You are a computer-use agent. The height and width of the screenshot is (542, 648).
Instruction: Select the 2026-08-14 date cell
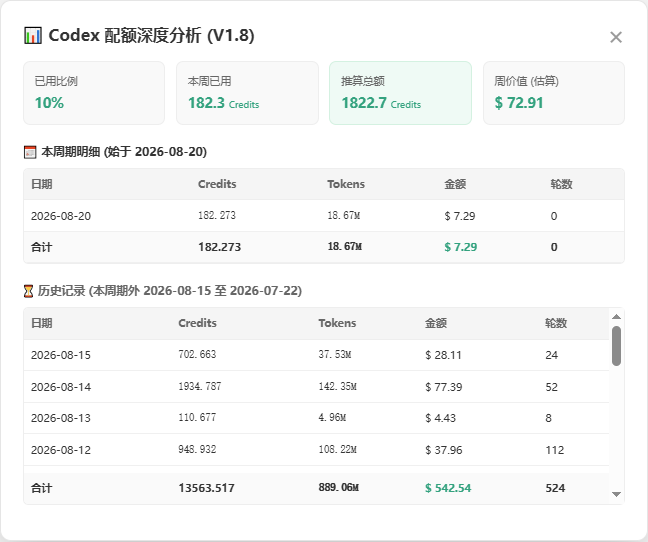point(61,387)
